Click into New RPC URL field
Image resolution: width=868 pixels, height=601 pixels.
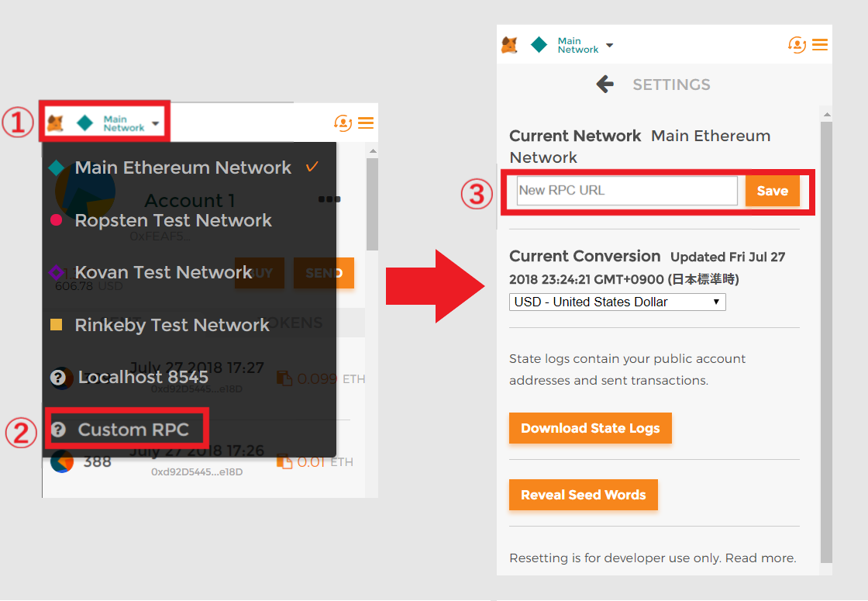pyautogui.click(x=627, y=191)
